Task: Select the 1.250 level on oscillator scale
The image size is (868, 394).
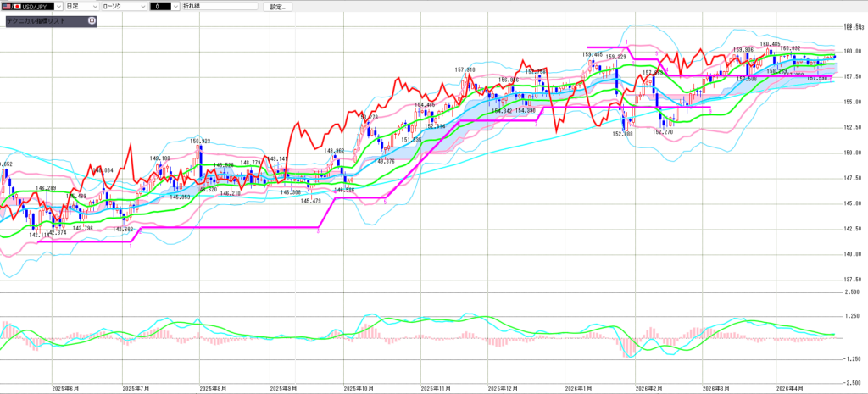Action: [852, 315]
